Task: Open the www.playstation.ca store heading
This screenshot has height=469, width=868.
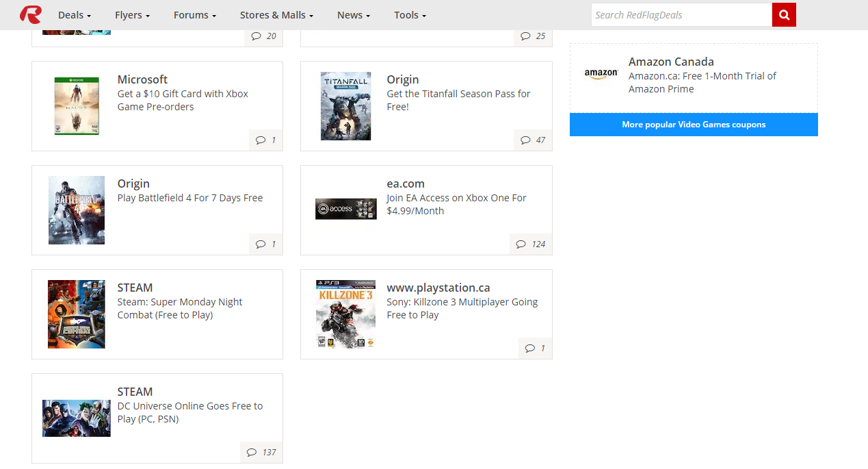Action: [x=438, y=288]
